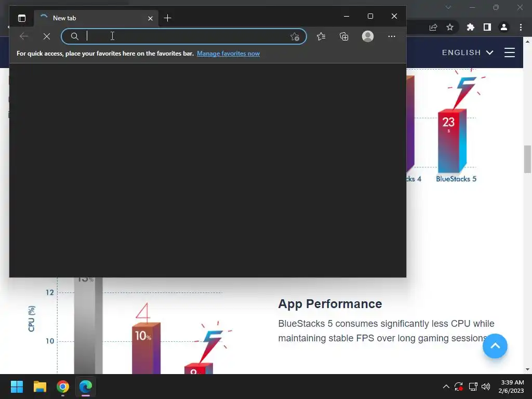532x399 pixels.
Task: Open network tray icon
Action: pyautogui.click(x=473, y=387)
